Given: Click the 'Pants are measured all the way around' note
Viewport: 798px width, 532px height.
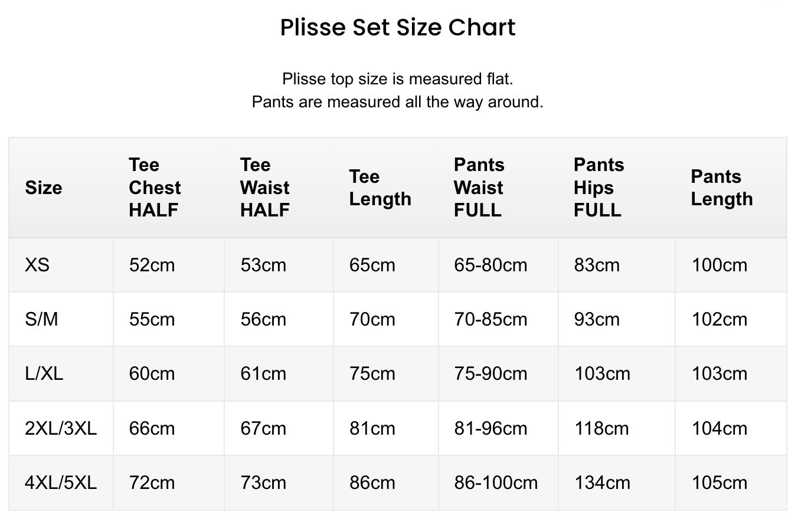Looking at the screenshot, I should 398,102.
